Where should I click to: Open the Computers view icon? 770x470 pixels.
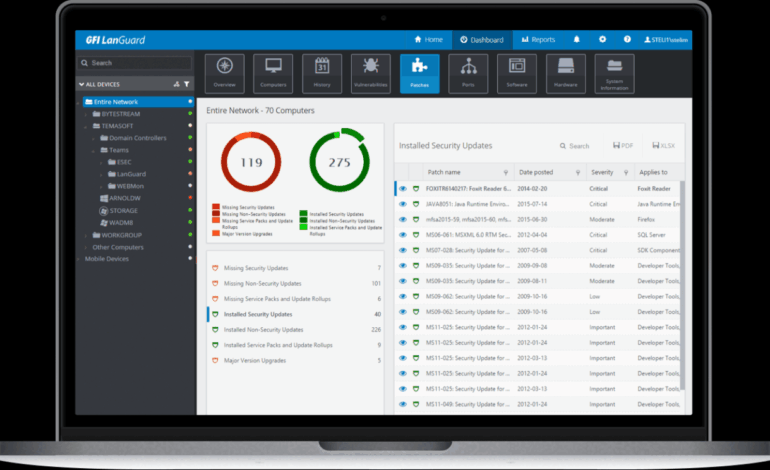tap(273, 74)
